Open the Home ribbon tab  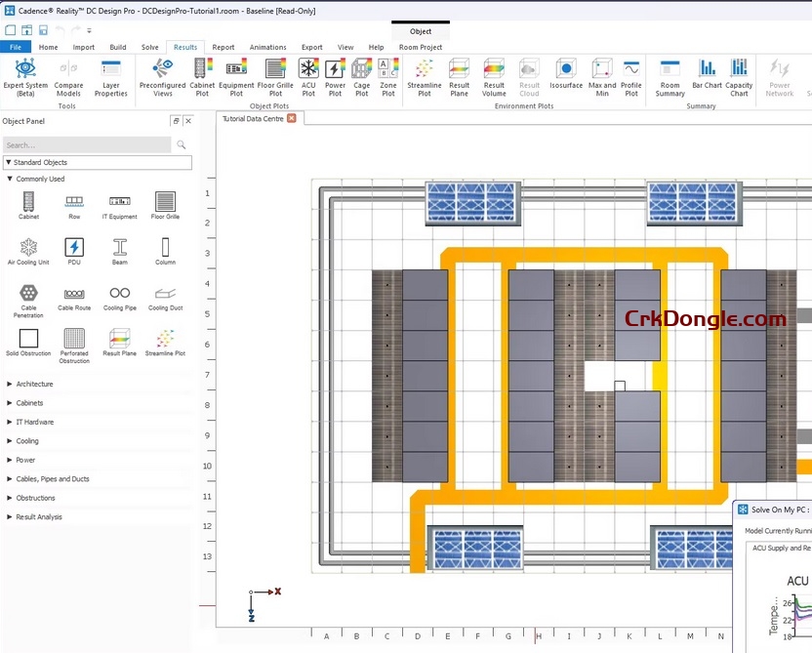(48, 46)
